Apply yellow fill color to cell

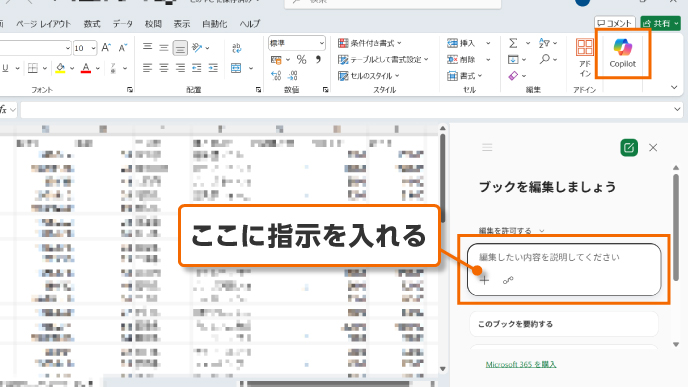click(61, 68)
